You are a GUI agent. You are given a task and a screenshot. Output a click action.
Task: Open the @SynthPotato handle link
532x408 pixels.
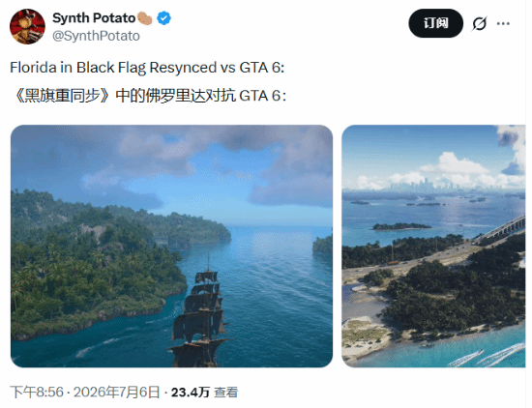[x=96, y=36]
